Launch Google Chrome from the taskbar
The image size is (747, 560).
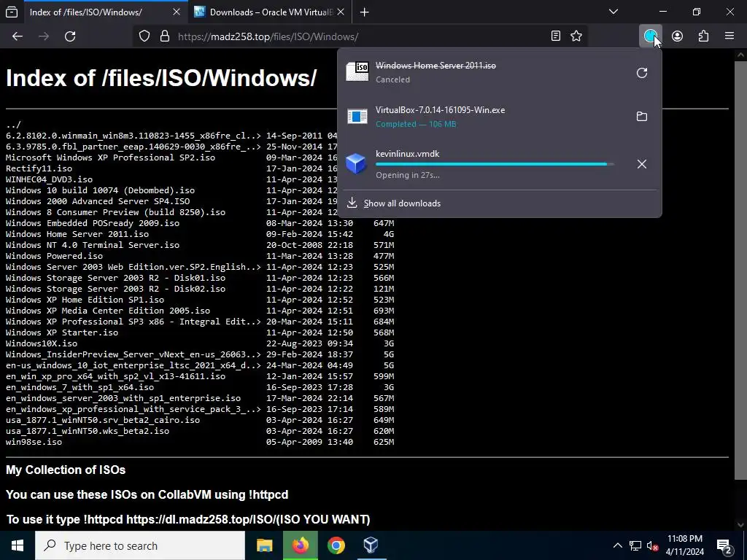336,545
